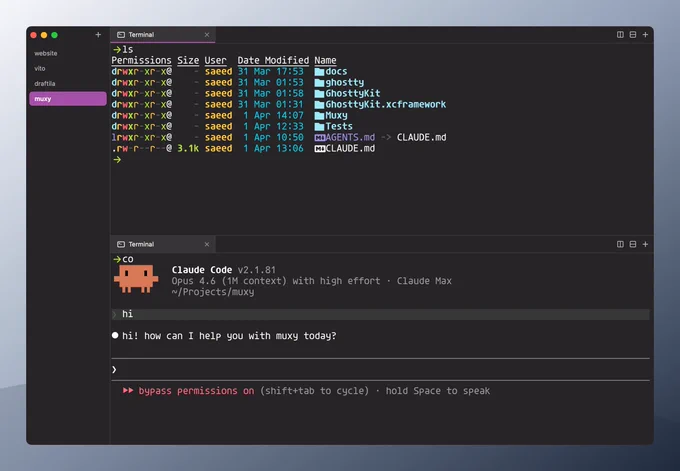Split upper pane horizontally
This screenshot has height=471, width=680.
click(633, 35)
